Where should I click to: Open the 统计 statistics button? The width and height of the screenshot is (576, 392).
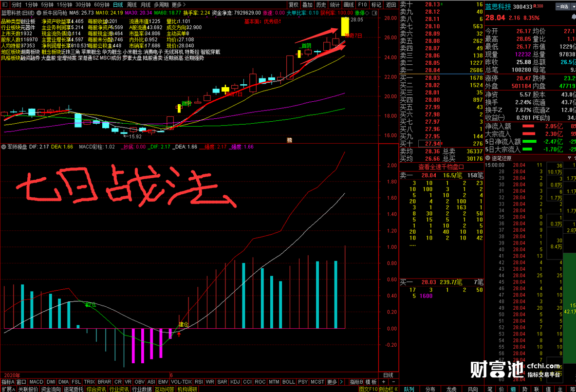point(334,5)
